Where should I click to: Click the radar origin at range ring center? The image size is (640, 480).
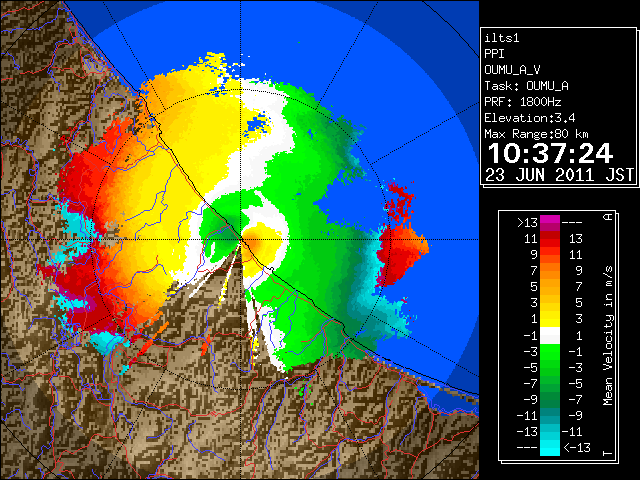pyautogui.click(x=241, y=239)
